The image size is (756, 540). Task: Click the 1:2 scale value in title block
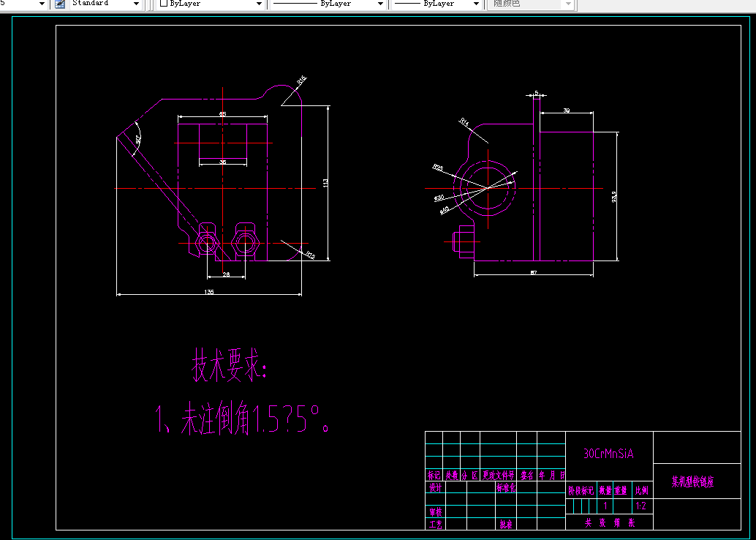[x=640, y=506]
